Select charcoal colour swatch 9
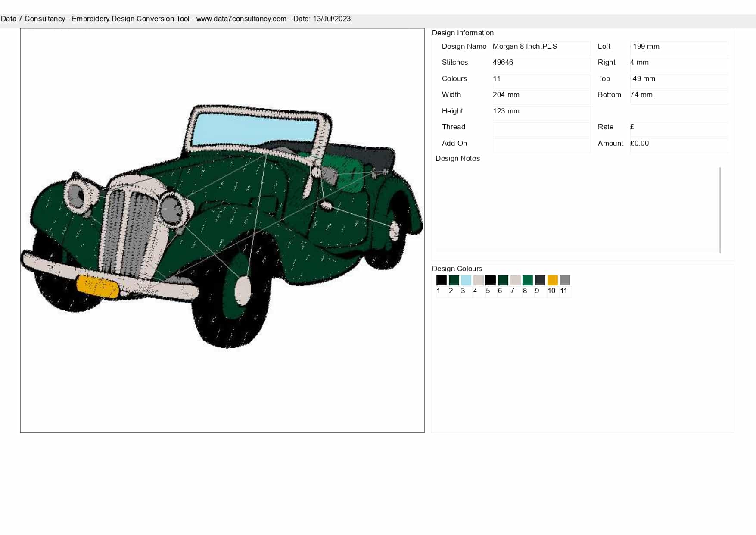 pyautogui.click(x=540, y=280)
